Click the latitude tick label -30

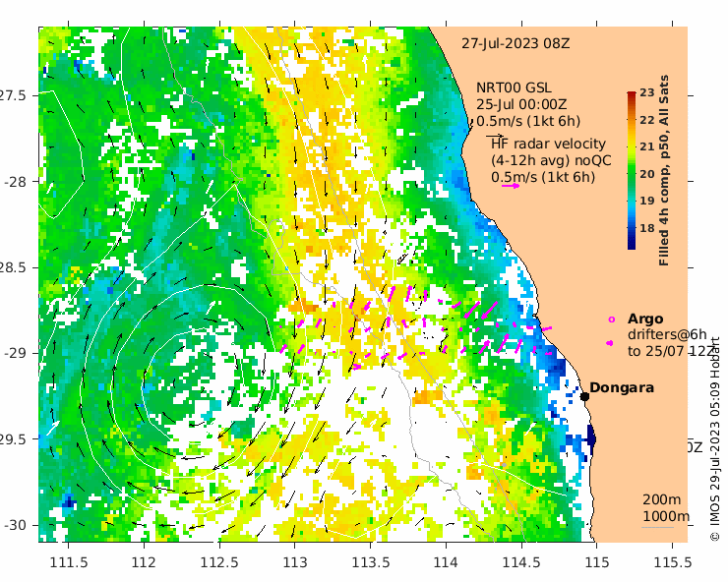pyautogui.click(x=16, y=525)
